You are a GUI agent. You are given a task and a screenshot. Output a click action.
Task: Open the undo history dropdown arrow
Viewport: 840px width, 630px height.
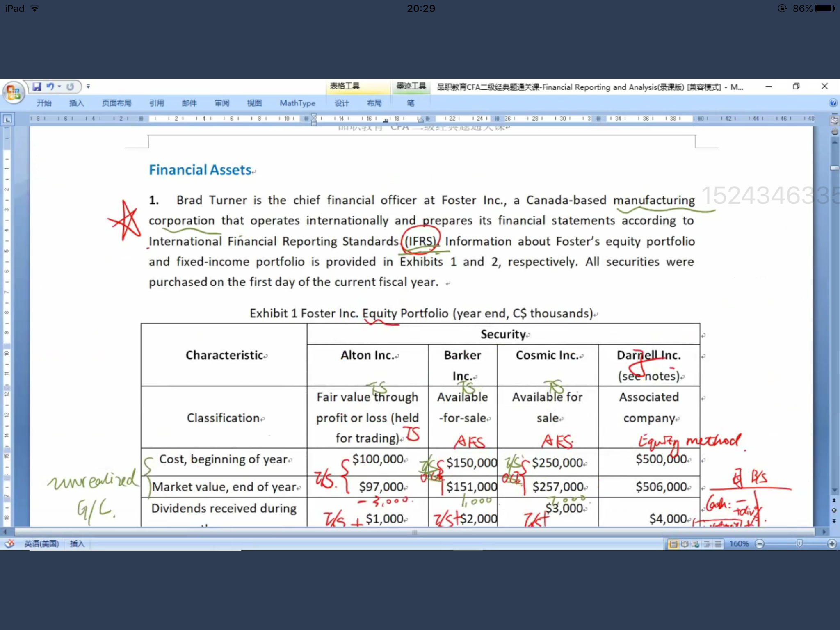[59, 87]
